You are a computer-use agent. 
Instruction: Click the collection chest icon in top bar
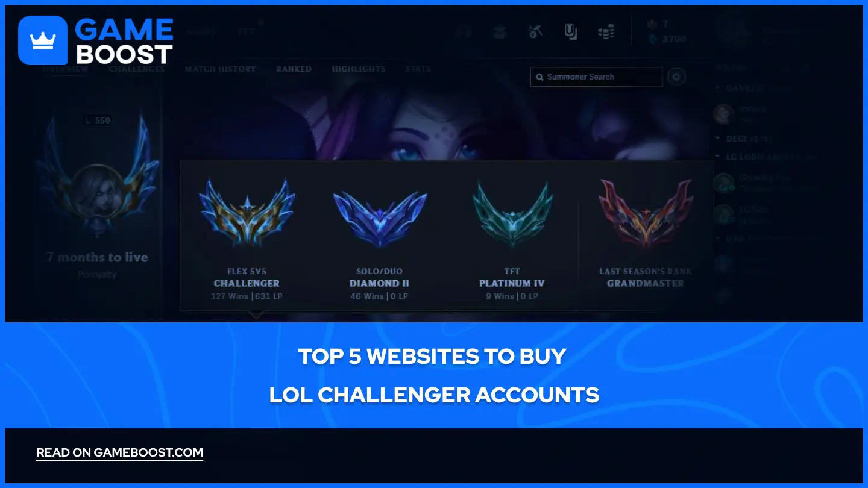coord(500,32)
